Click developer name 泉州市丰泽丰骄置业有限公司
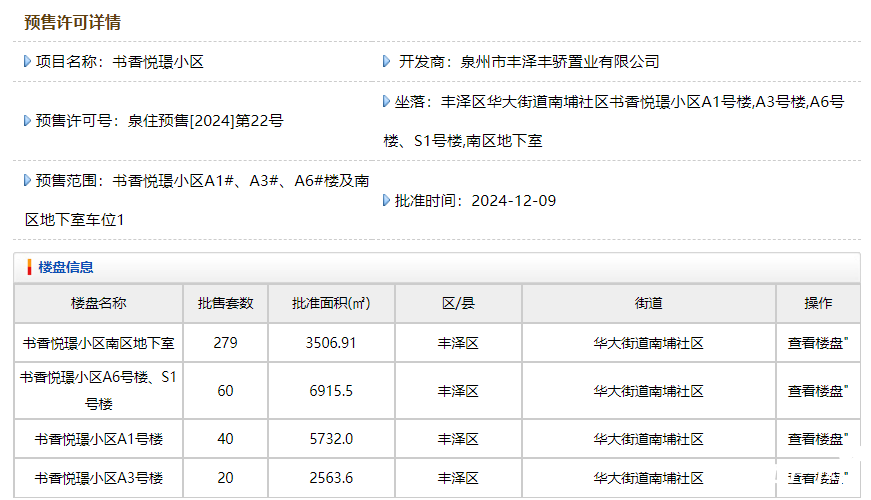 click(560, 61)
